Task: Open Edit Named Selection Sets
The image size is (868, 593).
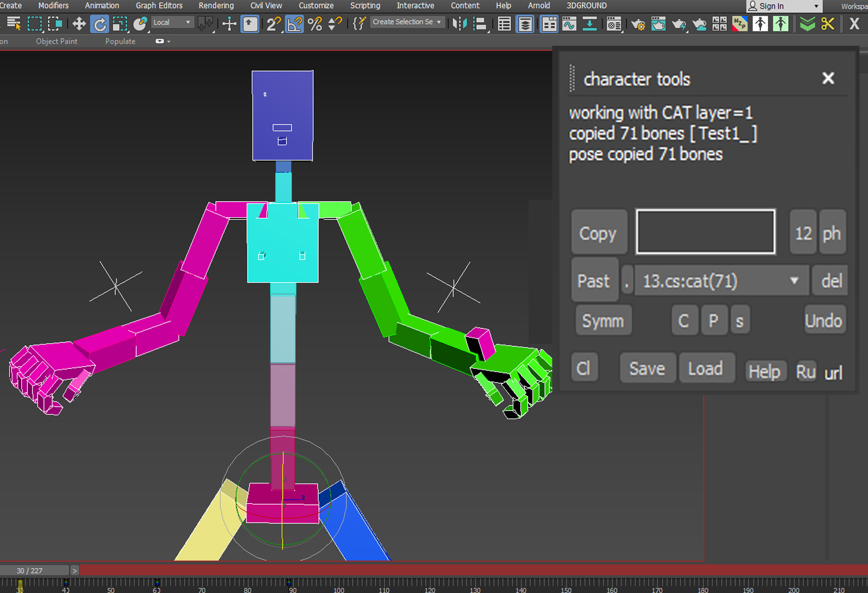Action: tap(359, 24)
